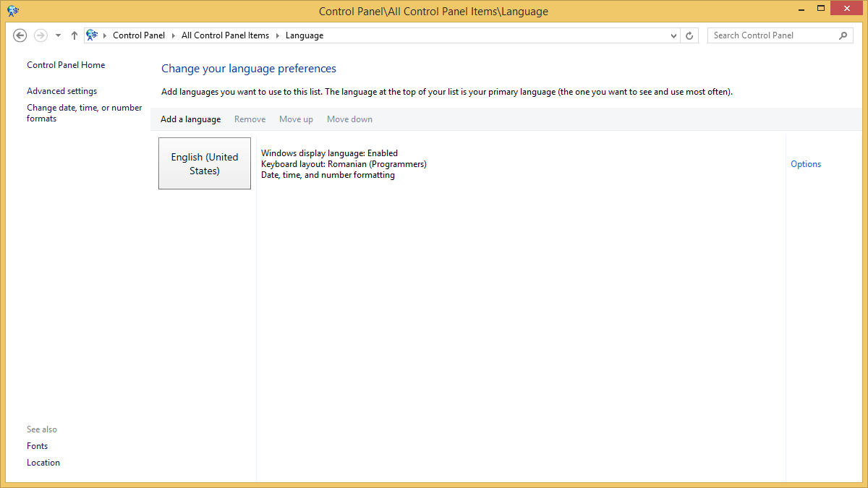Open Location under See also
868x488 pixels.
tap(43, 463)
